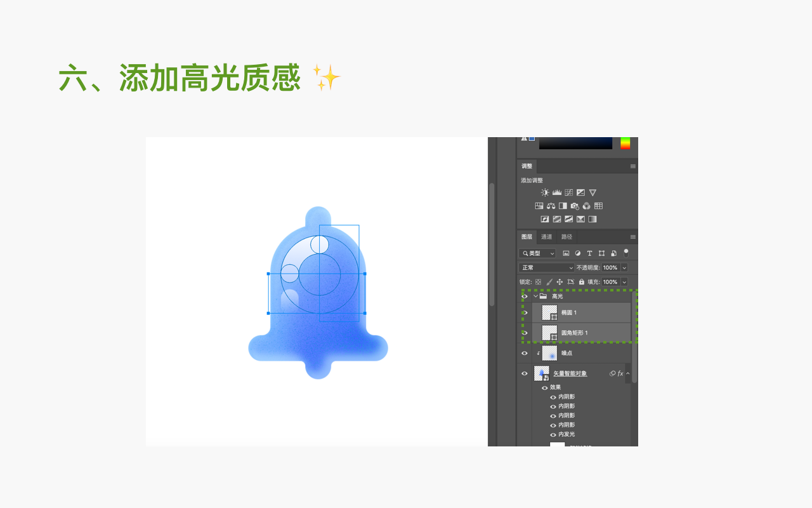Add a Curves adjustment layer
Image resolution: width=812 pixels, height=508 pixels.
[x=569, y=192]
